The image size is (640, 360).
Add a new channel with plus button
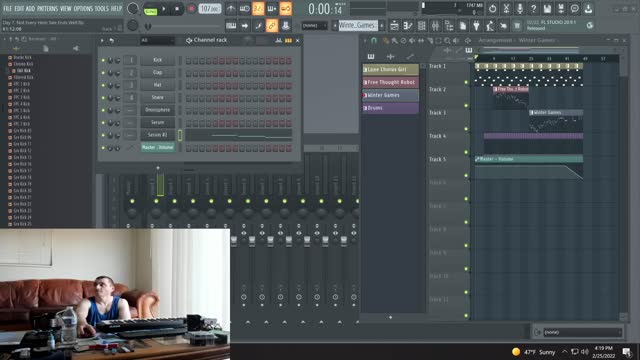(158, 168)
